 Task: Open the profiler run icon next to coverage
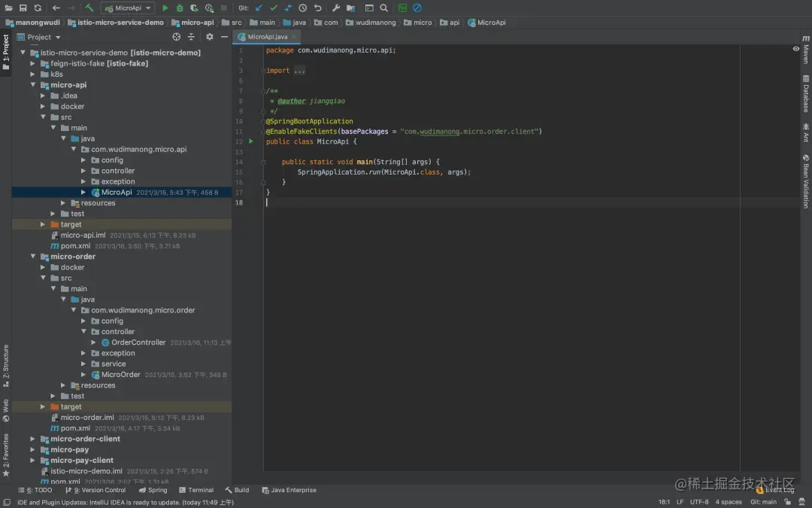point(209,8)
